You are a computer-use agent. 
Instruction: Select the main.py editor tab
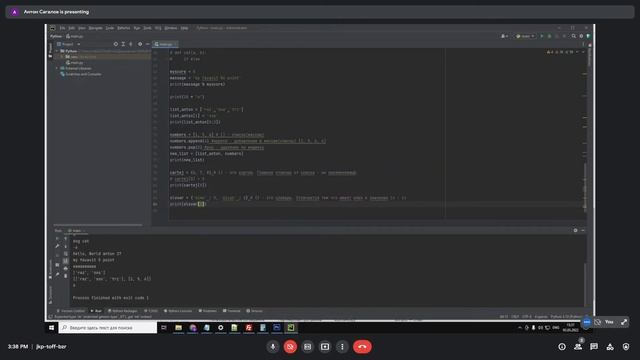(x=164, y=44)
